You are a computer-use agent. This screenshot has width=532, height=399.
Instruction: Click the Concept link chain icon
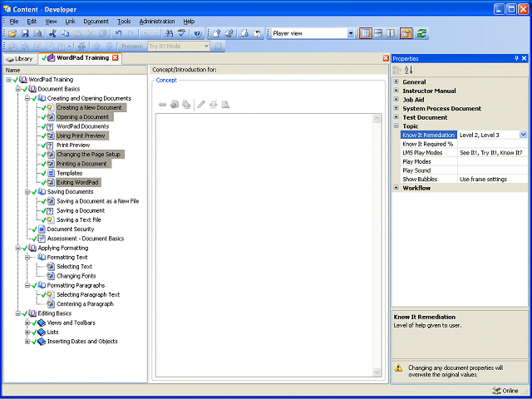tap(163, 105)
